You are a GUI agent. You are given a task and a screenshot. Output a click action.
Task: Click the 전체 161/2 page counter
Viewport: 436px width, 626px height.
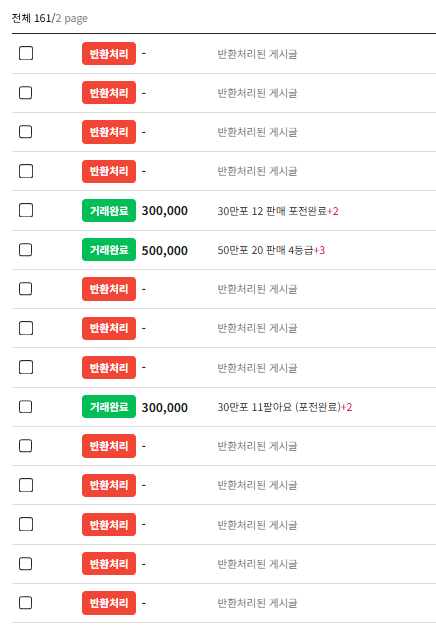click(x=50, y=18)
